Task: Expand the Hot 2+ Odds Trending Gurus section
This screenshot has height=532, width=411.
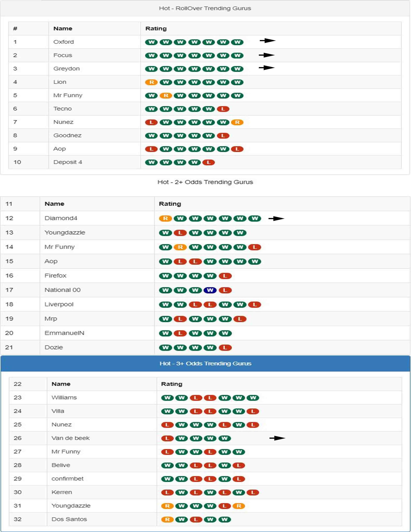Action: pyautogui.click(x=205, y=181)
